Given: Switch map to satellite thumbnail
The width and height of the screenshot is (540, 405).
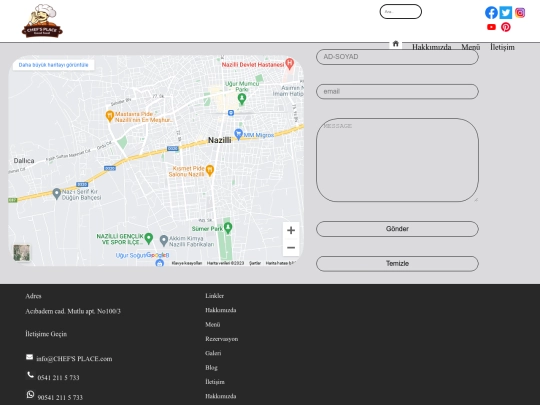Looking at the screenshot, I should 22,253.
